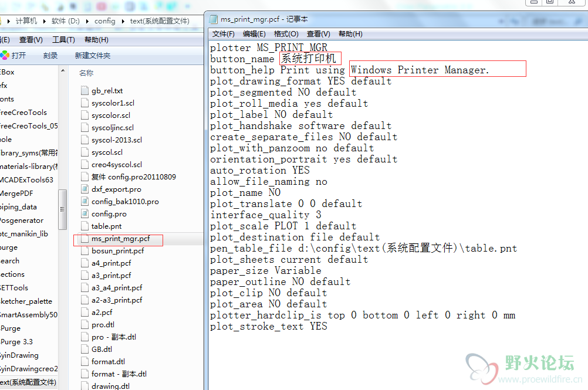The image size is (588, 390).
Task: Open the 工具(T) menu in Explorer
Action: tap(63, 40)
